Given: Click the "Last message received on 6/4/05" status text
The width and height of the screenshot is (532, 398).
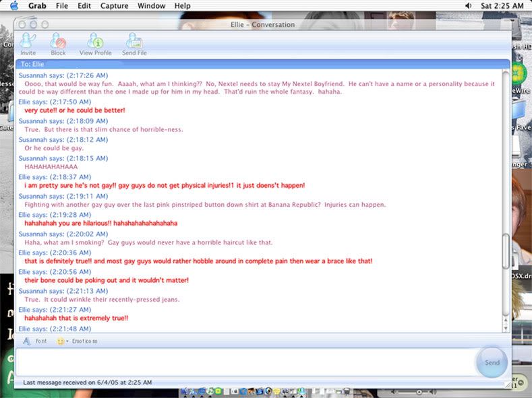Looking at the screenshot, I should pyautogui.click(x=87, y=383).
